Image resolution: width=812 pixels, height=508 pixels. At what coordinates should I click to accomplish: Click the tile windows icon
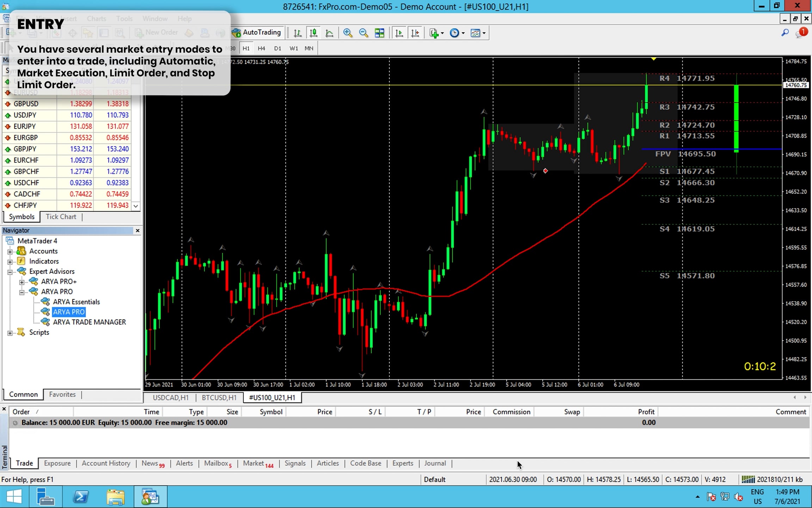[x=380, y=33]
